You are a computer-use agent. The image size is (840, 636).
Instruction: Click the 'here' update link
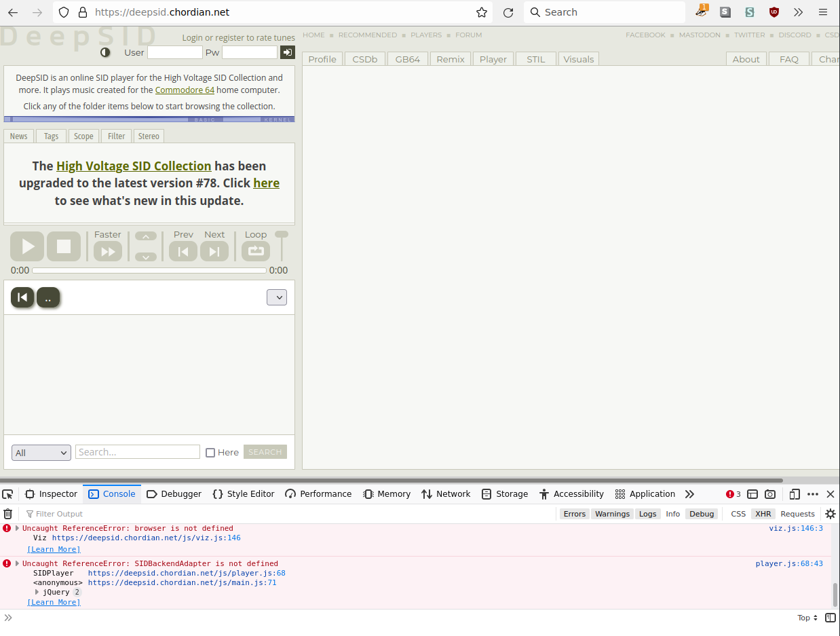tap(267, 183)
